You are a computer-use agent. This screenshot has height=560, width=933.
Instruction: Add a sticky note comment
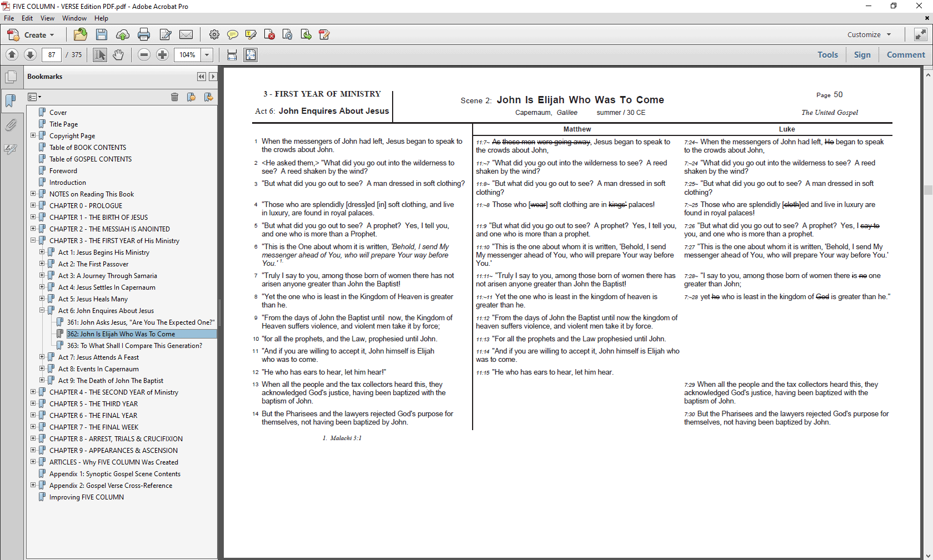(233, 35)
